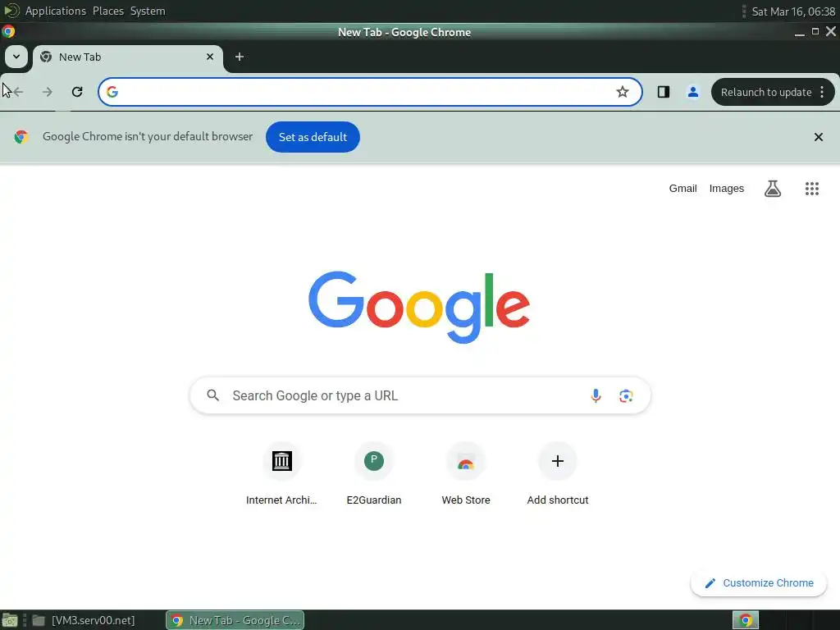Open the Places menu
The height and width of the screenshot is (630, 840).
[x=107, y=11]
